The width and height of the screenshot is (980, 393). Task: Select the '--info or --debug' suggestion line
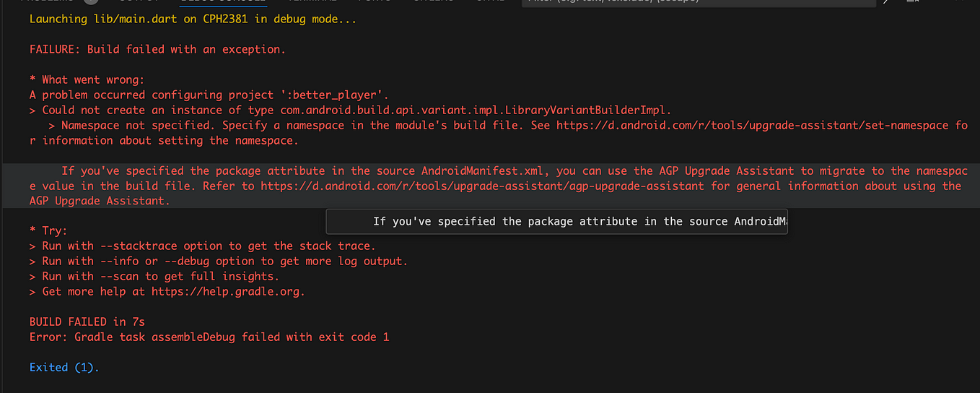pyautogui.click(x=219, y=262)
